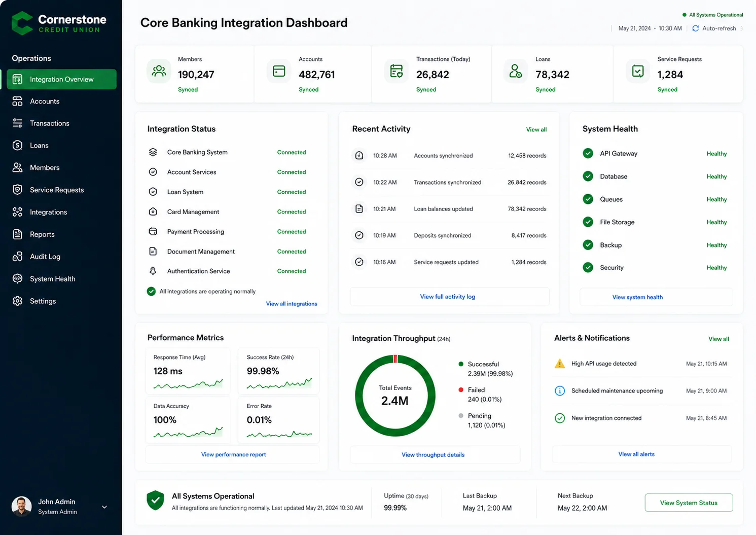This screenshot has height=535, width=756.
Task: Click the Members stat card people icon
Action: tap(159, 71)
